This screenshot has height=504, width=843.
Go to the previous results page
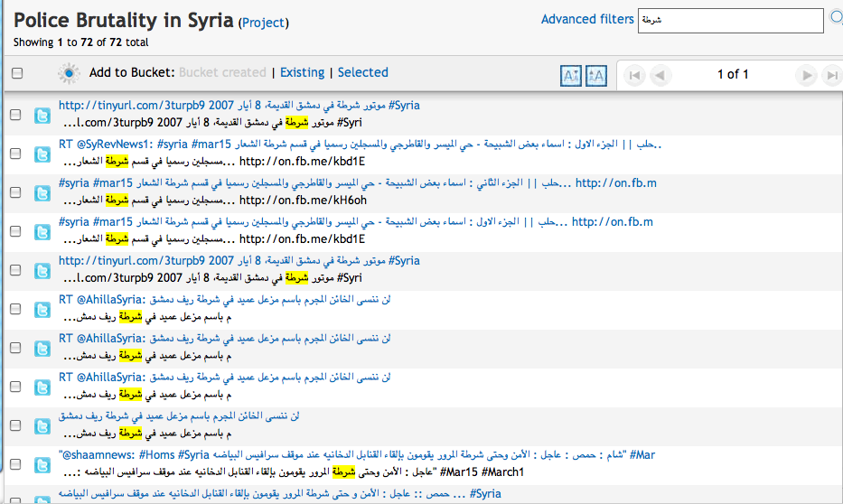tap(660, 75)
